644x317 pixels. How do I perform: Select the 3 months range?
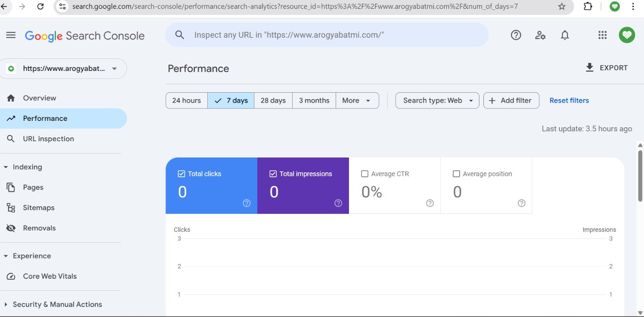[x=314, y=100]
